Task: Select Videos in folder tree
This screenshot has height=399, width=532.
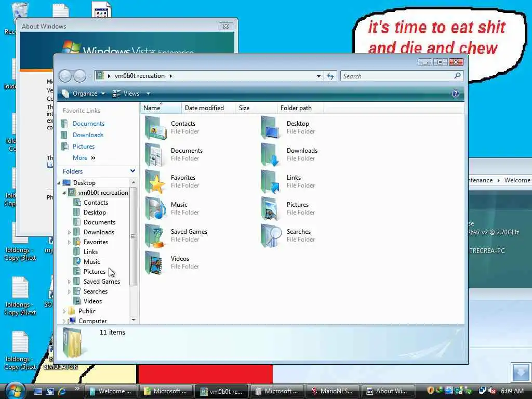Action: tap(92, 301)
